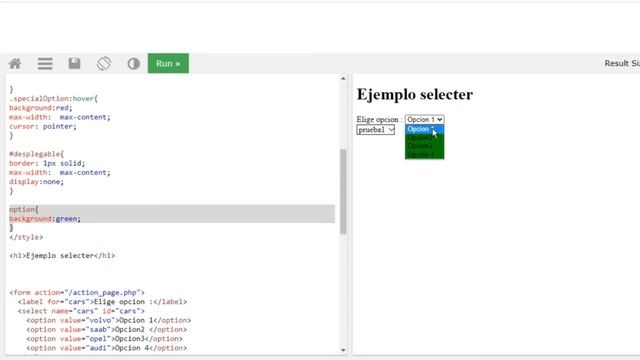Click the editor scrollbar down arrow
640x360 pixels.
(x=343, y=350)
